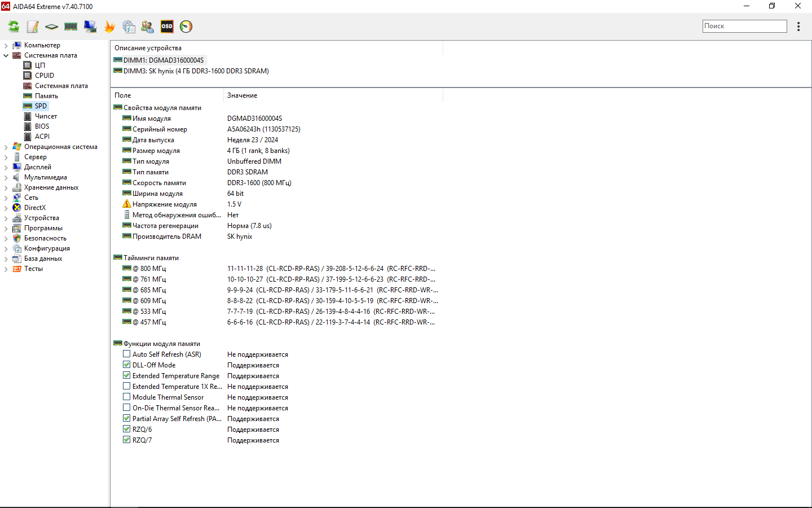This screenshot has width=812, height=508.
Task: Click the Мультимедиа speaker icon
Action: tap(17, 177)
